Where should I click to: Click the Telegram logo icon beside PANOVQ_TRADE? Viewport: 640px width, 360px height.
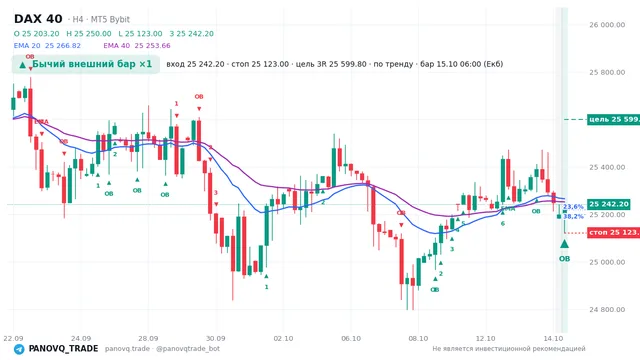coord(19,349)
